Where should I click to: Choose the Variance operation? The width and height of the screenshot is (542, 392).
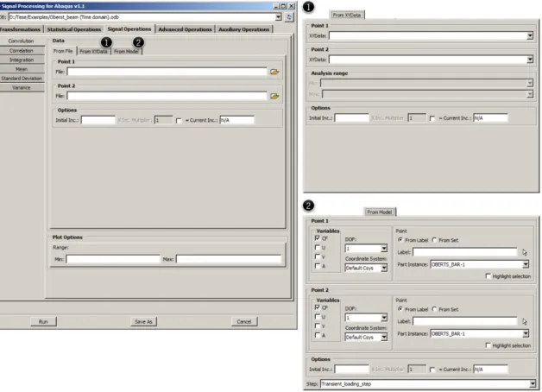[x=22, y=88]
